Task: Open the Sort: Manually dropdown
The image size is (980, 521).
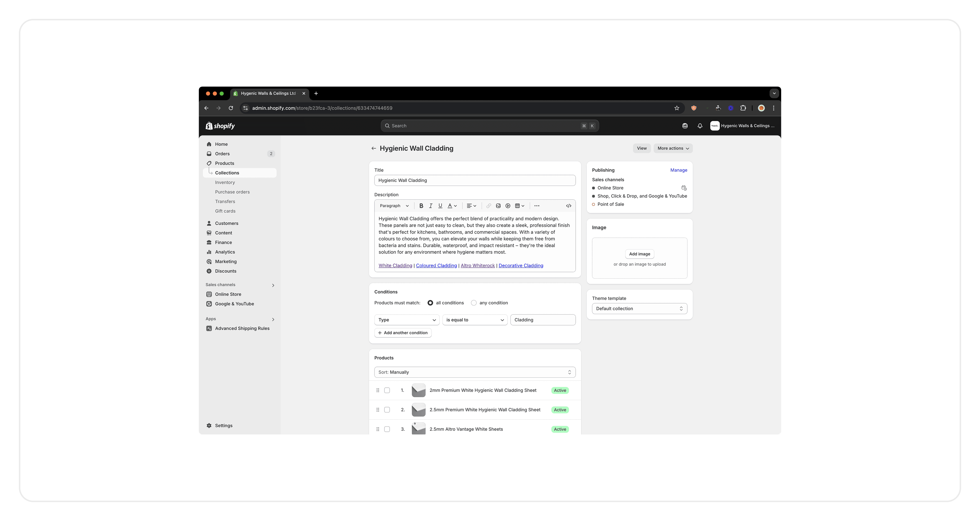Action: tap(475, 372)
